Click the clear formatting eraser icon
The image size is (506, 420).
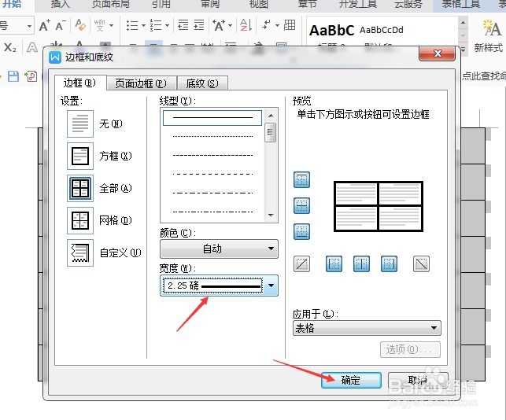tap(80, 25)
